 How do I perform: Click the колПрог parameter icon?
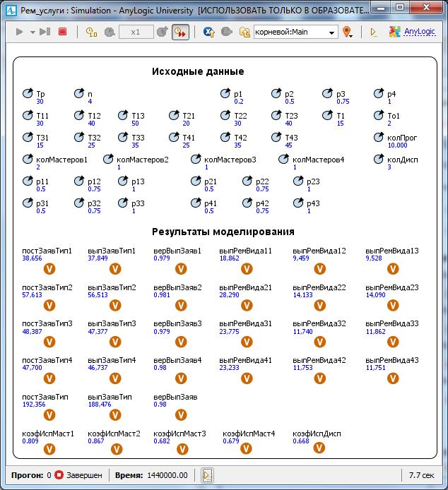pos(378,137)
